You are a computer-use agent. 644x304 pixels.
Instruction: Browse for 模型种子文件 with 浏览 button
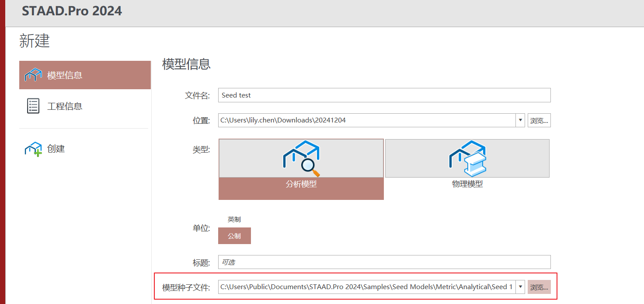tap(539, 287)
